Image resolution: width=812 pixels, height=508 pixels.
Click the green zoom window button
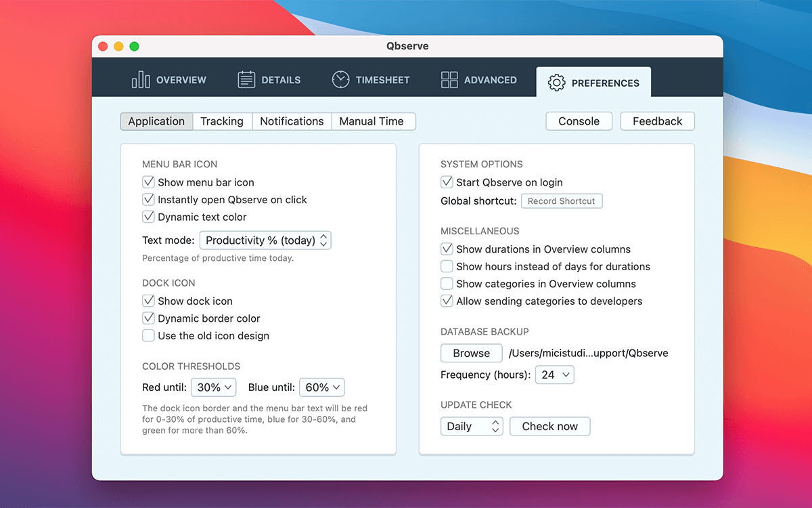(x=134, y=46)
